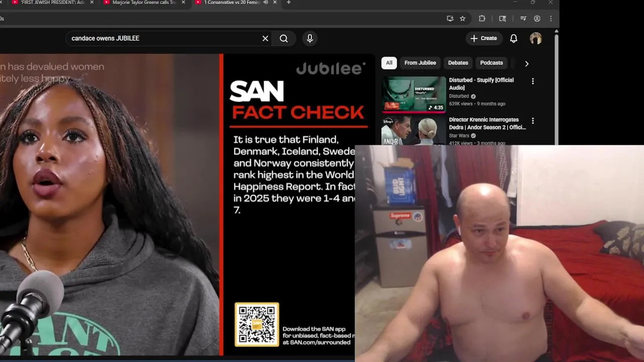This screenshot has width=644, height=362.
Task: Open the Disturbed - Stupify video thumbnail
Action: coord(414,94)
